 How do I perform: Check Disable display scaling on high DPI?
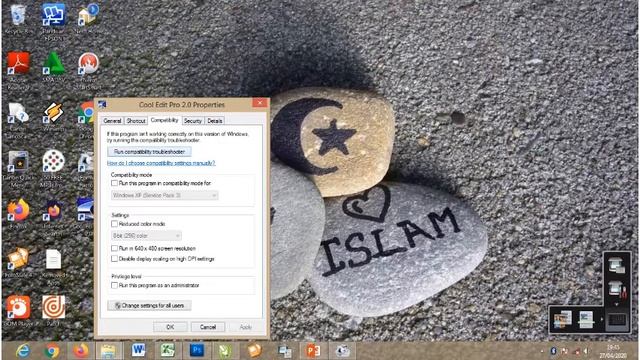[115, 259]
